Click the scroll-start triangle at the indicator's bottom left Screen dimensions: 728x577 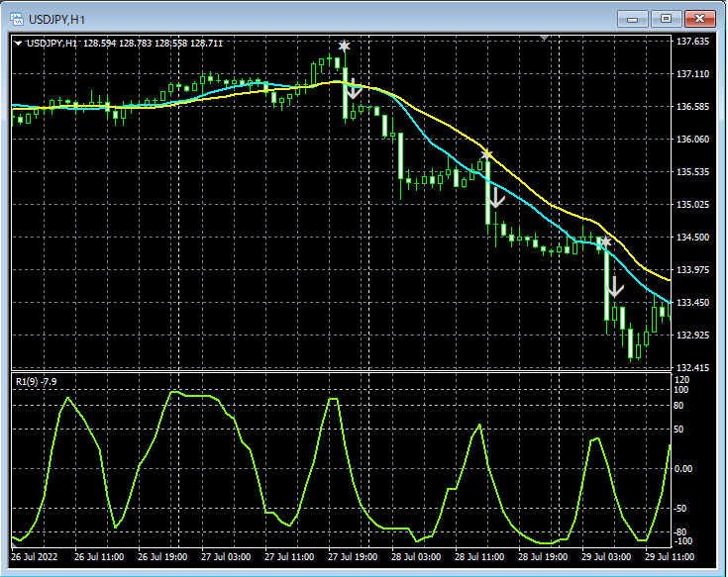click(x=15, y=544)
